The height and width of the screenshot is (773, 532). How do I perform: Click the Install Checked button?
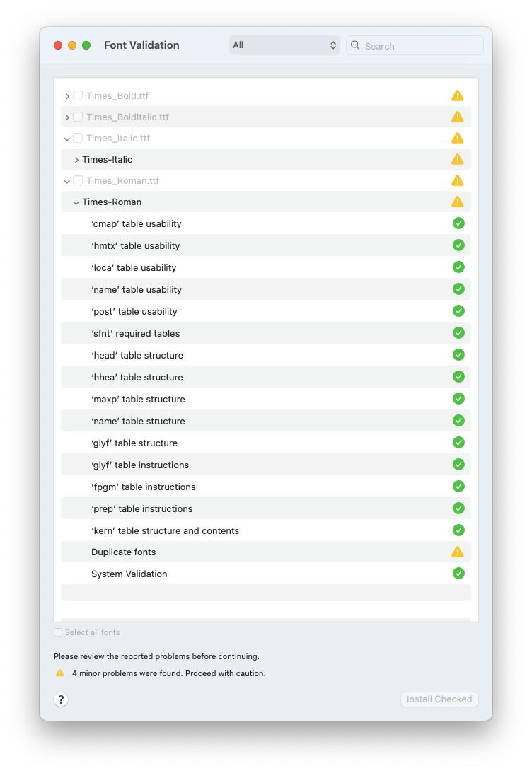(439, 699)
